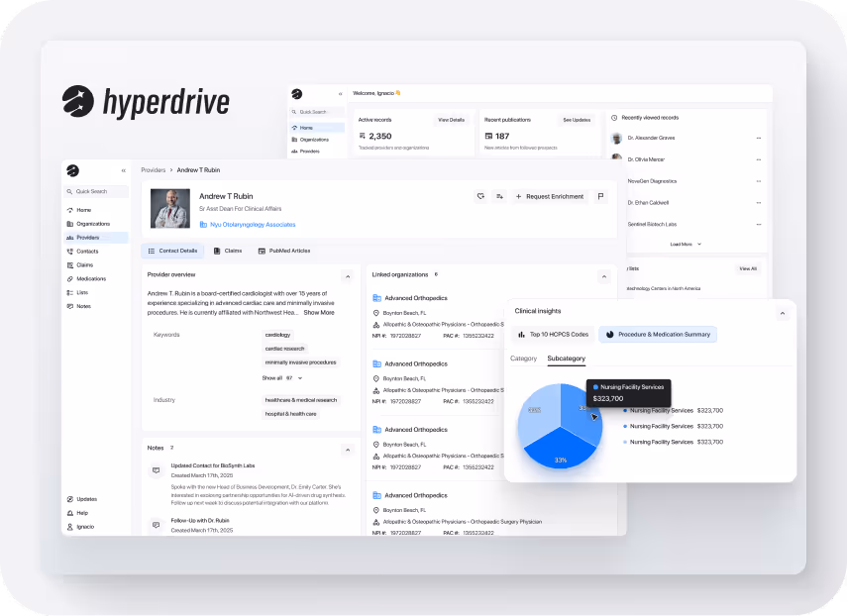
Task: Click the Lists icon in the sidebar
Action: [69, 292]
